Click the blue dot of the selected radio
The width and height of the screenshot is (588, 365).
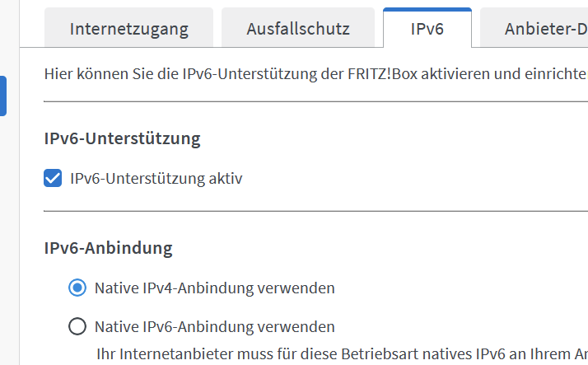[x=77, y=288]
